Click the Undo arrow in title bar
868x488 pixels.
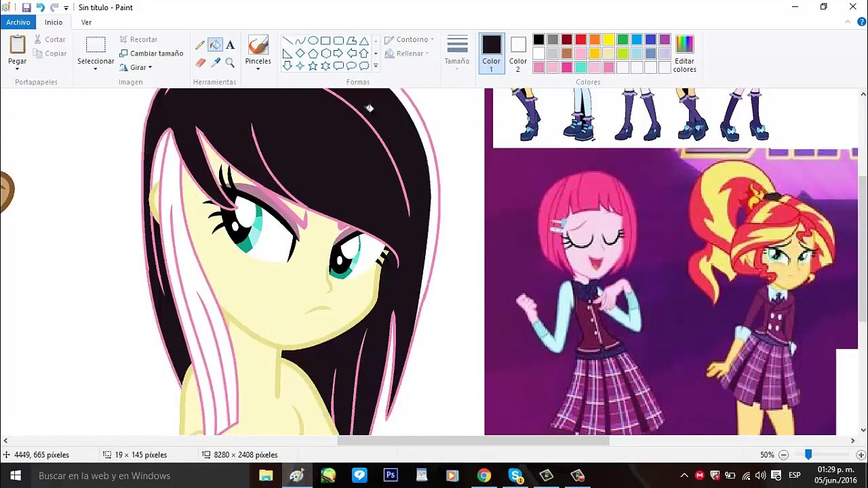click(x=40, y=7)
